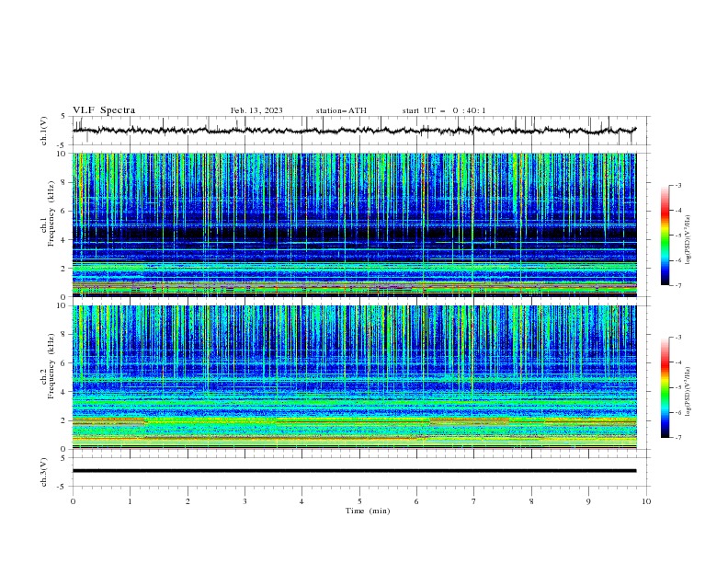The image size is (728, 563).
Task: Click the "-6" label on ch.2 colorbar
Action: [x=678, y=412]
